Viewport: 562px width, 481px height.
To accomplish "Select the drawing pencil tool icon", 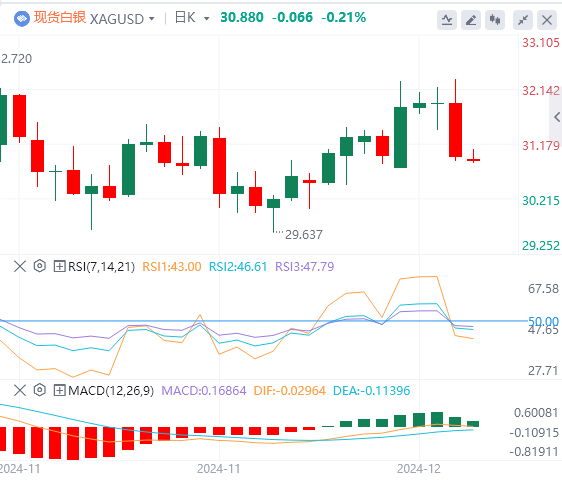I will click(471, 20).
